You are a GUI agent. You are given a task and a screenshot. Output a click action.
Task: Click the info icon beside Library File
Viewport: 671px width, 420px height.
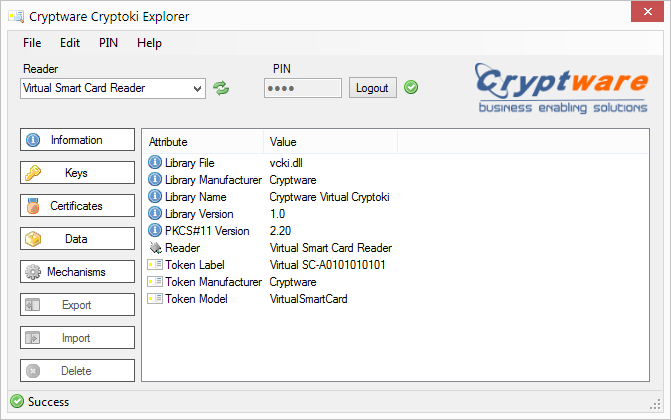pyautogui.click(x=154, y=162)
